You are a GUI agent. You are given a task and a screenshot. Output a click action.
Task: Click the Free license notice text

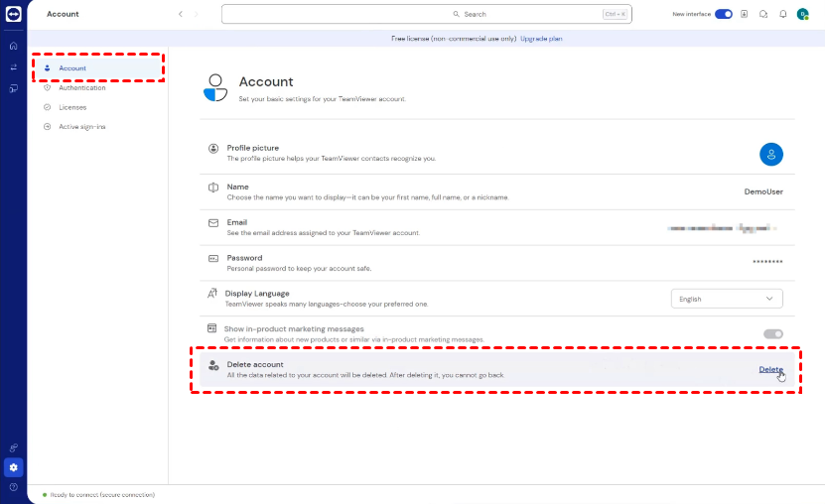[x=454, y=39]
